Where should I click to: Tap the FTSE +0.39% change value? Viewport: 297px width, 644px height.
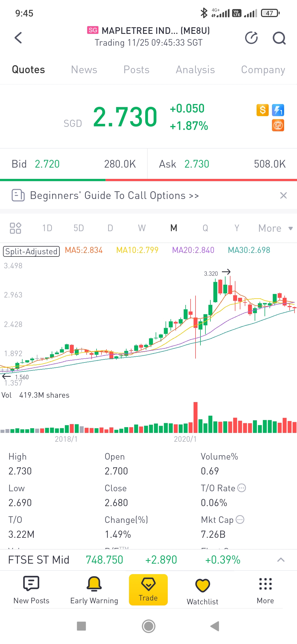coord(223,560)
